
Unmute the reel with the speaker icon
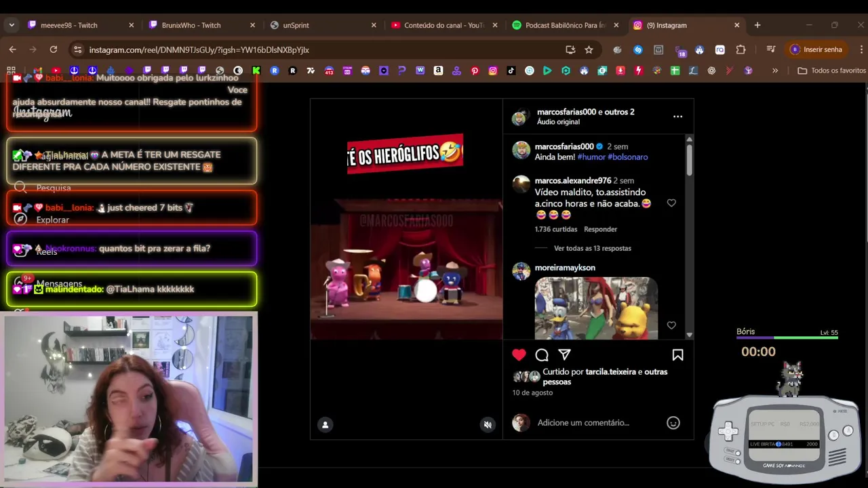click(x=487, y=425)
